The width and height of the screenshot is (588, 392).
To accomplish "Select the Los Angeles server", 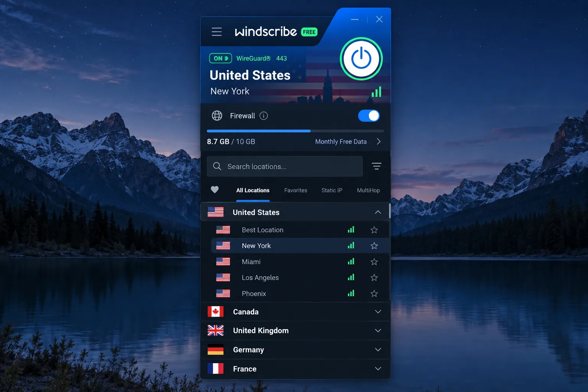I will 300,278.
